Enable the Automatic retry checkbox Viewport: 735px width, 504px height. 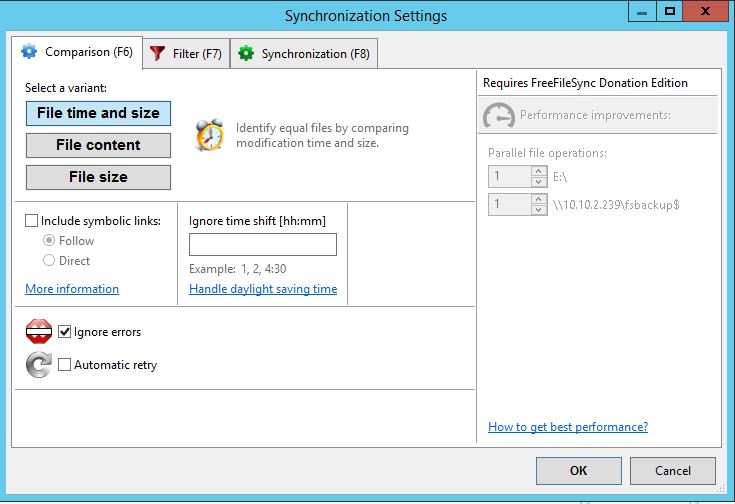click(64, 364)
